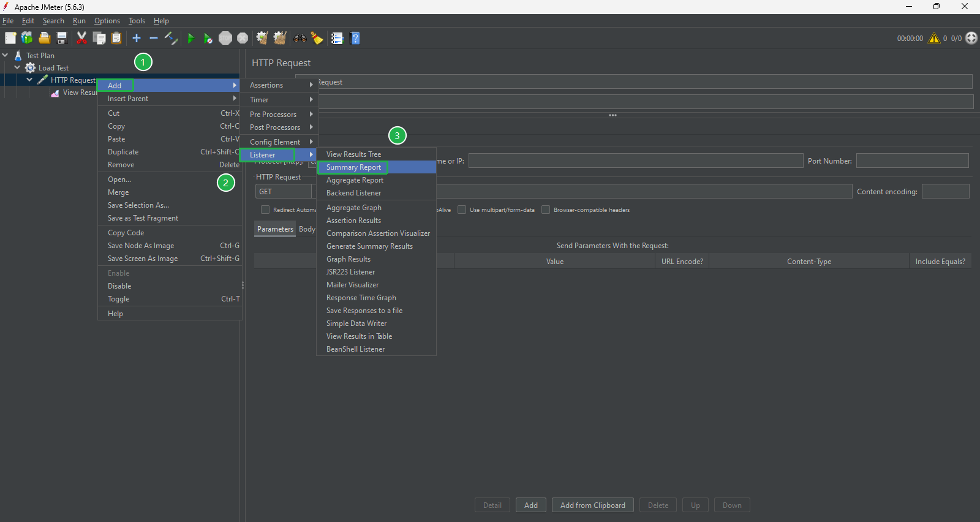Screen dimensions: 980x522
Task: Select Backend Listener menu entry
Action: [376, 193]
